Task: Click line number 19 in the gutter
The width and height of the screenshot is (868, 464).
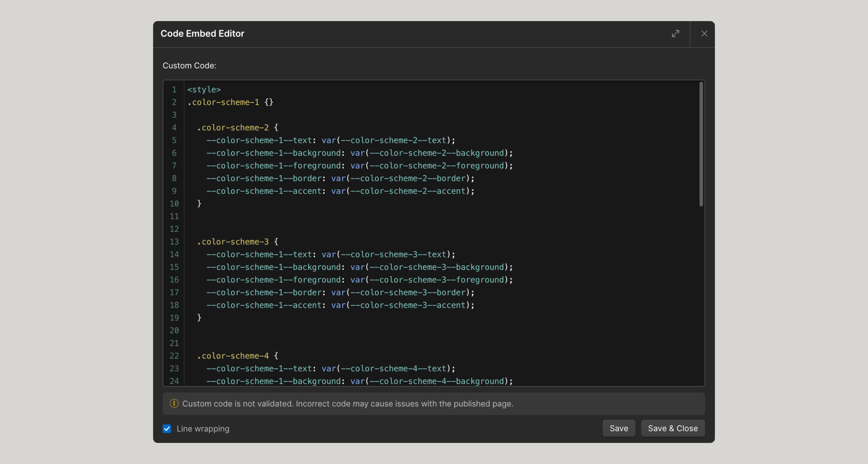Action: tap(174, 318)
